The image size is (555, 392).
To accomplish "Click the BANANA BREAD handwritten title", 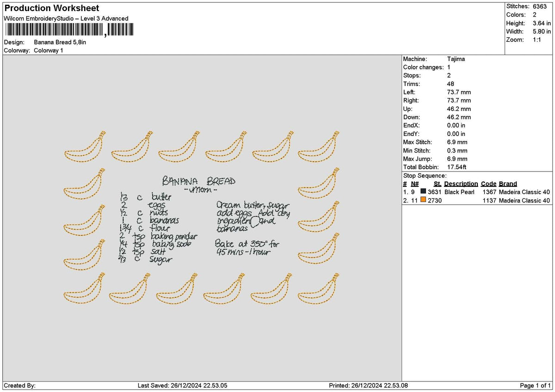I will (200, 182).
